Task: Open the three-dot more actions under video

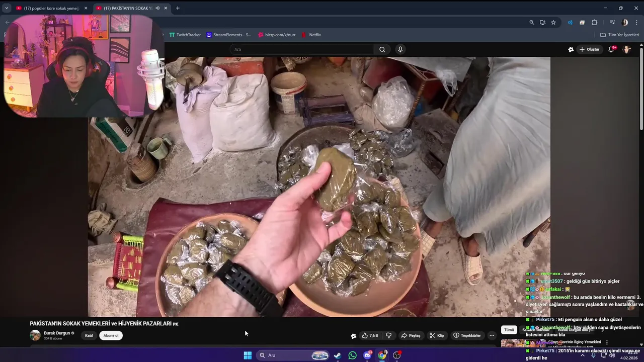Action: pyautogui.click(x=492, y=335)
